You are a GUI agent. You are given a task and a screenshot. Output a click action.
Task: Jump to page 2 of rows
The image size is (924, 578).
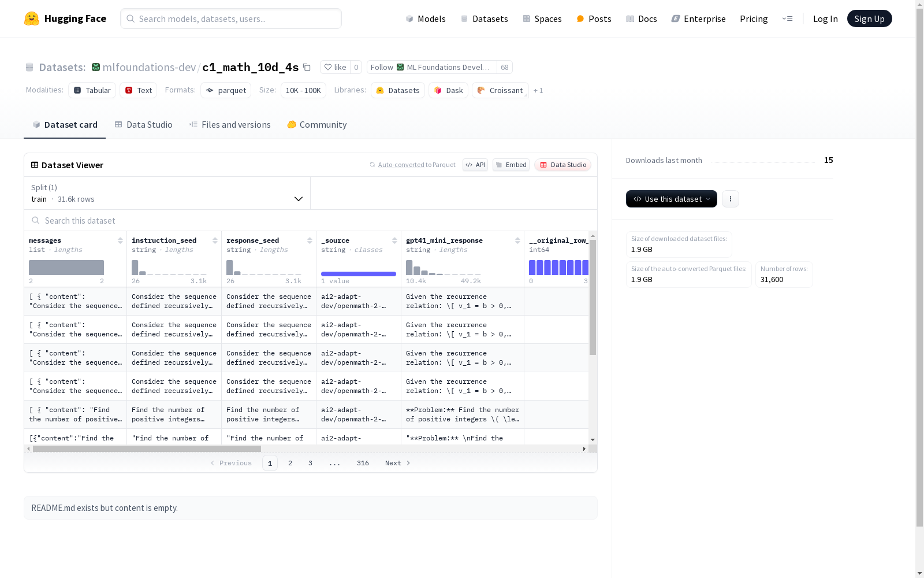point(290,463)
